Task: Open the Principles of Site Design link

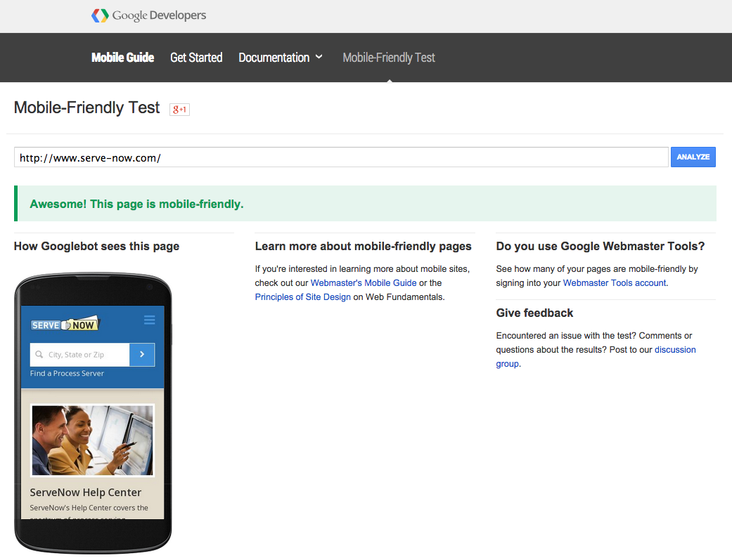Action: click(x=302, y=297)
